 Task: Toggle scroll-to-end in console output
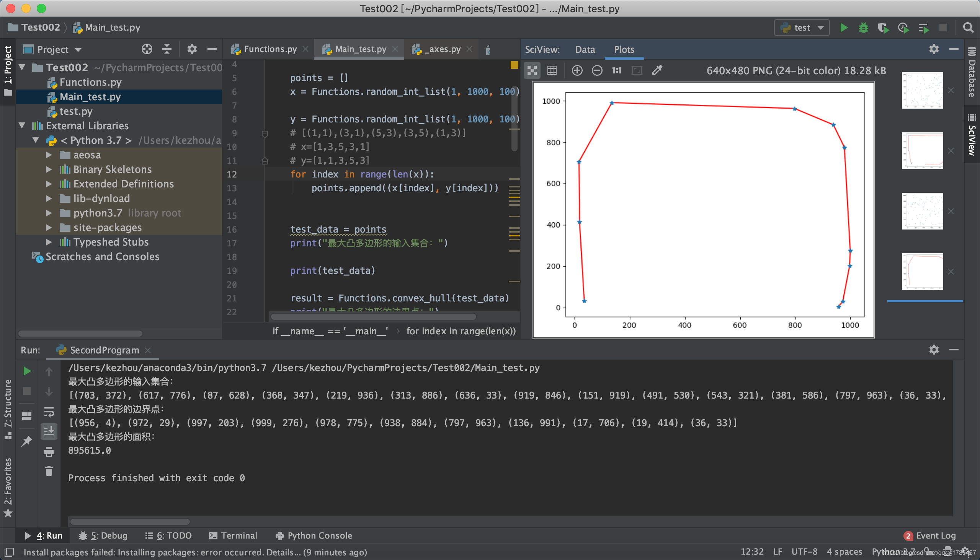[49, 431]
